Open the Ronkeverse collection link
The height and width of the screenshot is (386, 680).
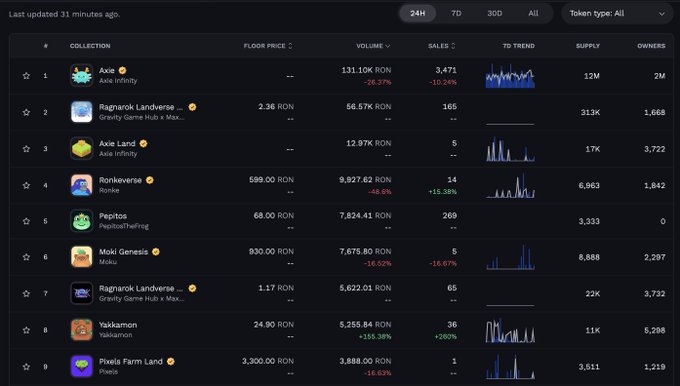120,180
